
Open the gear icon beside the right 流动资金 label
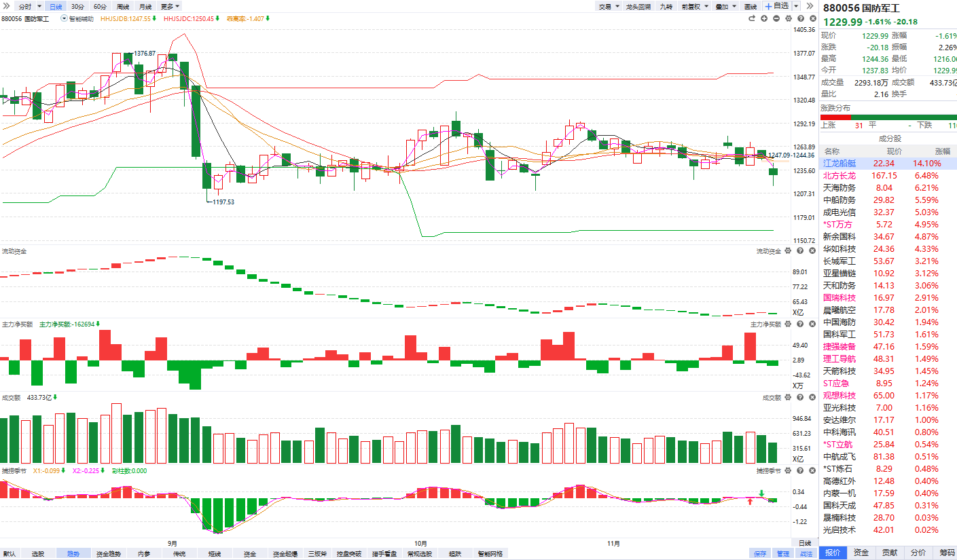pos(788,251)
